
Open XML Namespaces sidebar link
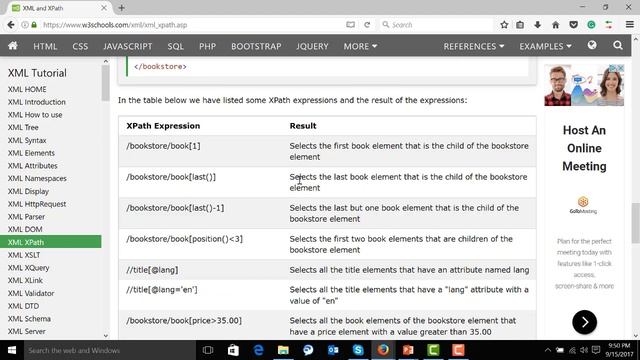(x=37, y=178)
